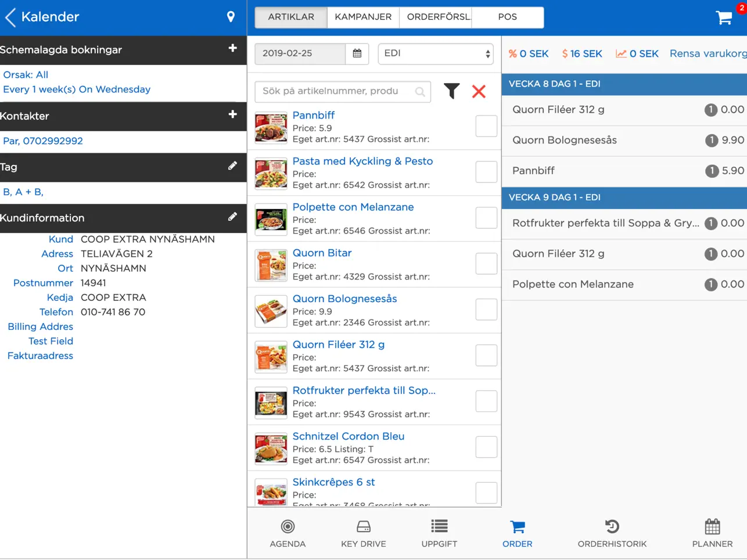
Task: Open the Agenda view
Action: (x=288, y=534)
